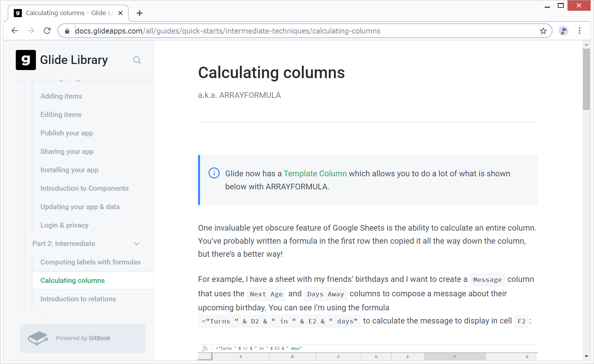The width and height of the screenshot is (594, 364).
Task: Click the ="Turns " formula code snippet
Action: (280, 321)
